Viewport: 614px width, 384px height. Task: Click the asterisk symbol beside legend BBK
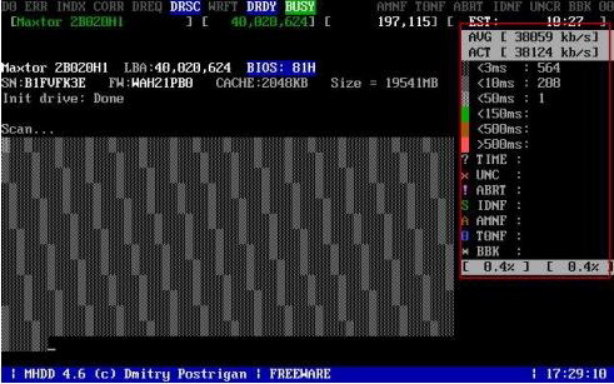(465, 252)
